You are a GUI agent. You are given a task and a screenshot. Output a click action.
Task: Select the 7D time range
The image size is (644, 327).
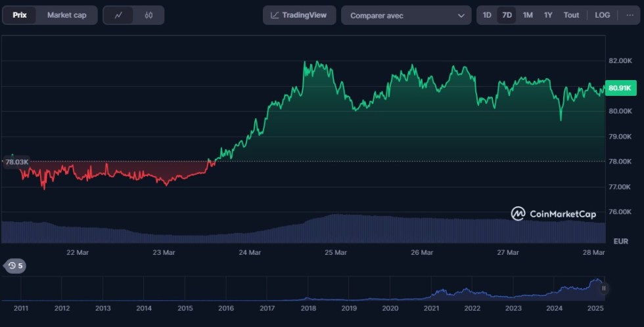pos(507,15)
